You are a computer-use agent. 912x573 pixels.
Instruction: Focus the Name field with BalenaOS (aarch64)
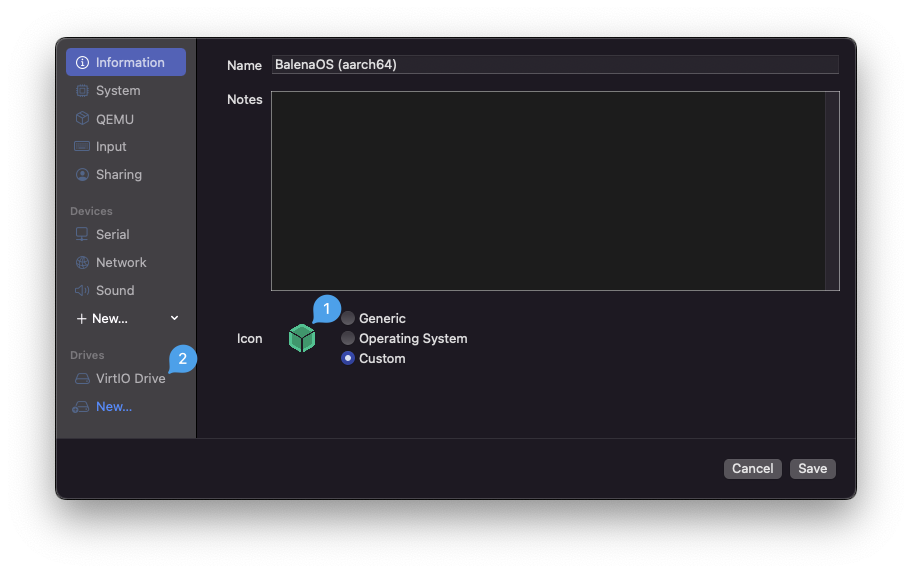[x=555, y=65]
